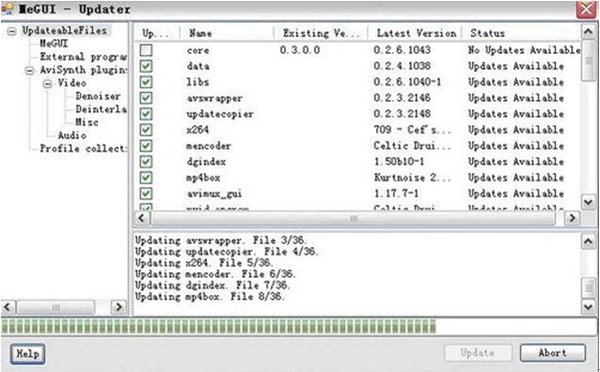
Task: Click file list scroll up arrow
Action: pyautogui.click(x=589, y=33)
